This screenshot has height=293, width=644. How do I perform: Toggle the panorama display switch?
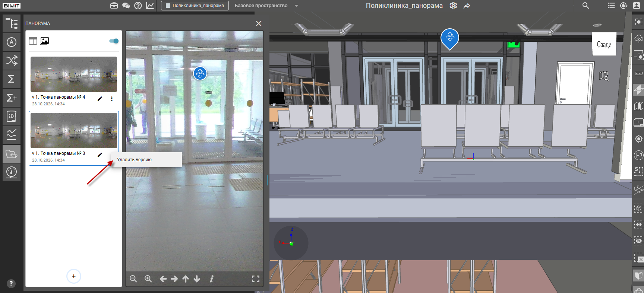[x=114, y=41]
